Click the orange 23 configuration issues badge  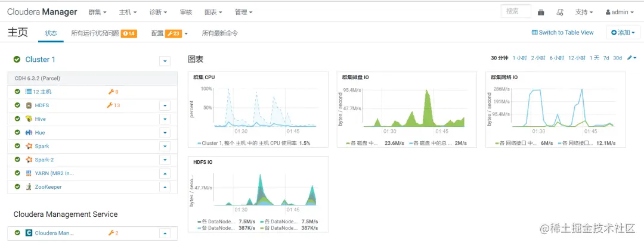point(174,34)
